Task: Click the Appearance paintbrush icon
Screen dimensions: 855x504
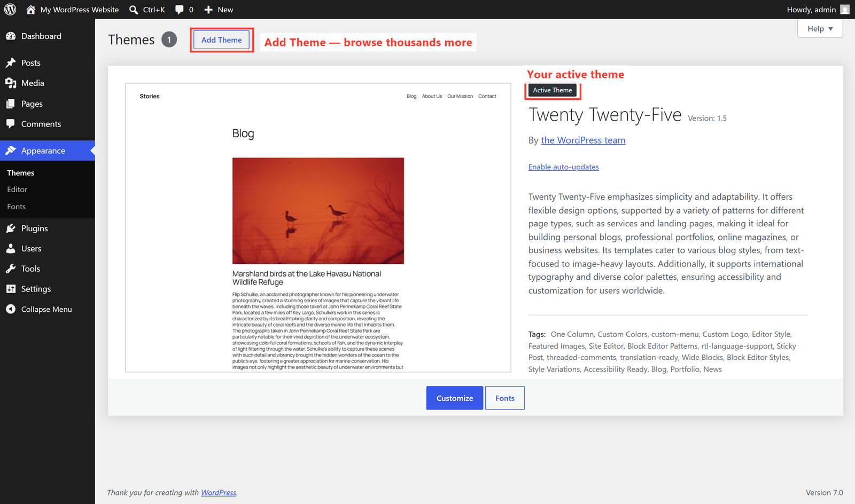Action: point(11,151)
